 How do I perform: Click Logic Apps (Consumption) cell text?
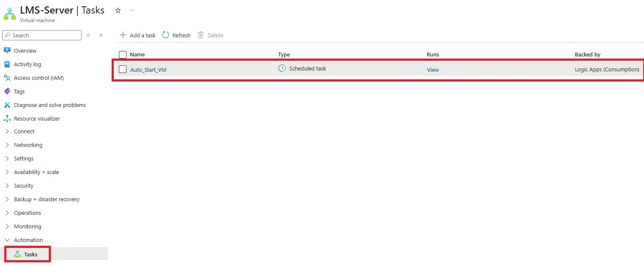tap(607, 69)
